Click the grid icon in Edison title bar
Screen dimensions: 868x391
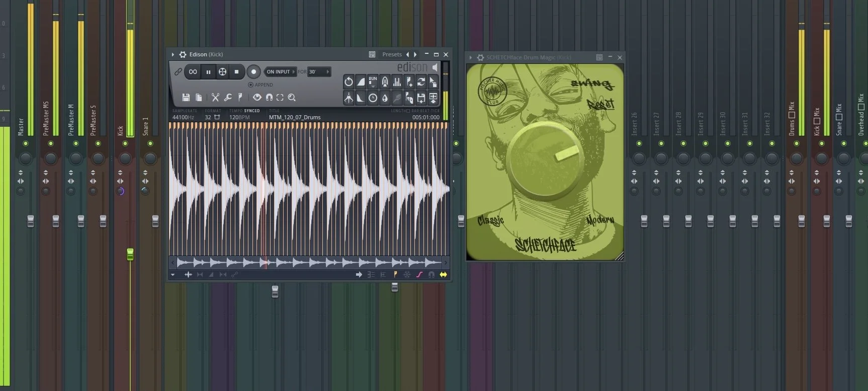pos(372,54)
